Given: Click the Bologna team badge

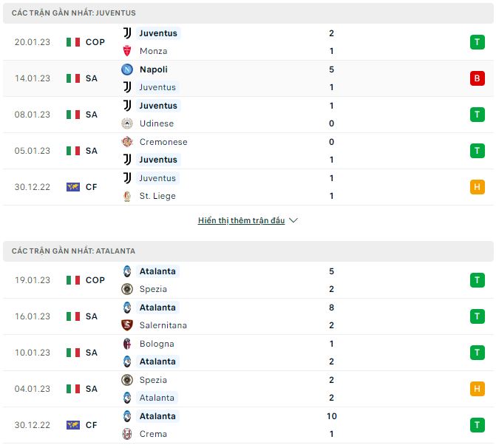Looking at the screenshot, I should pos(126,344).
